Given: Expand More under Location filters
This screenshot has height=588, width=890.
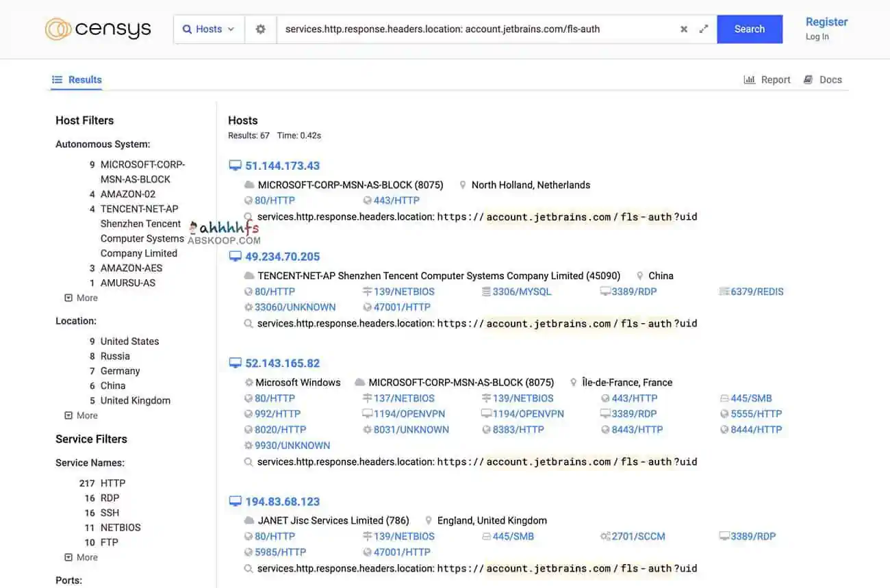Looking at the screenshot, I should (x=81, y=416).
